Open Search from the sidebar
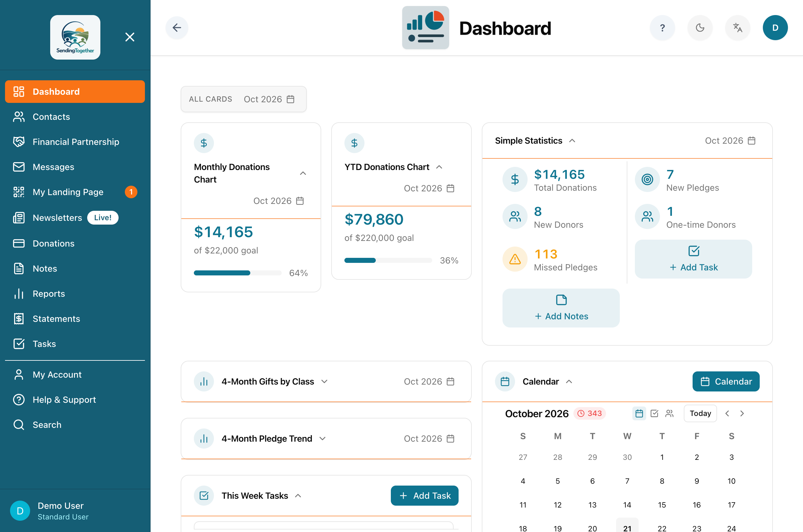Screen dimensions: 803x532 click(x=75, y=425)
